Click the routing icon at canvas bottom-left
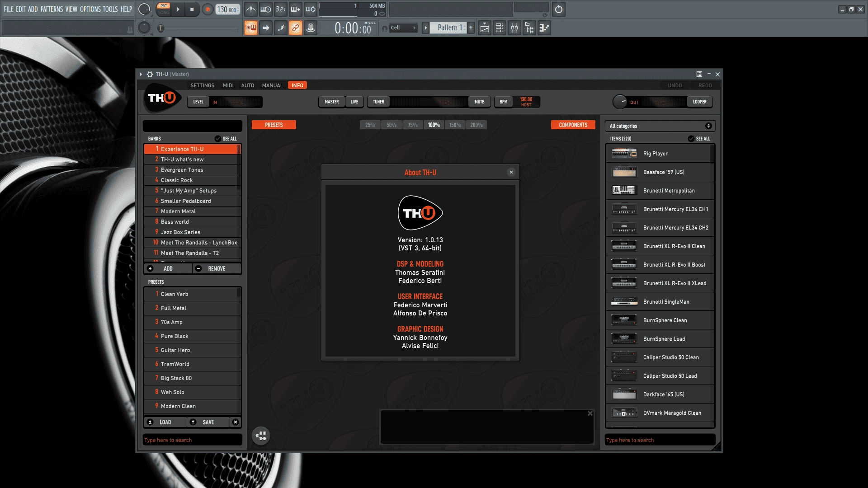The image size is (868, 488). pyautogui.click(x=261, y=436)
